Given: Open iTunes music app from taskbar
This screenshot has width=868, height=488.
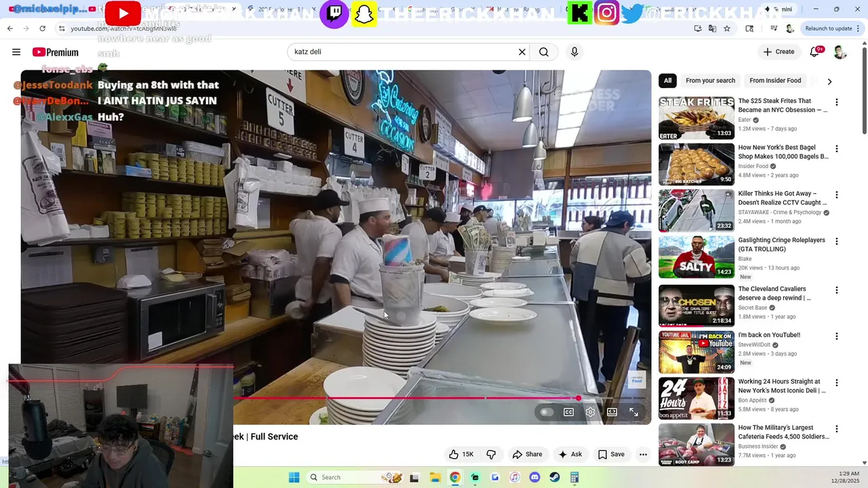Looking at the screenshot, I should coord(515,477).
